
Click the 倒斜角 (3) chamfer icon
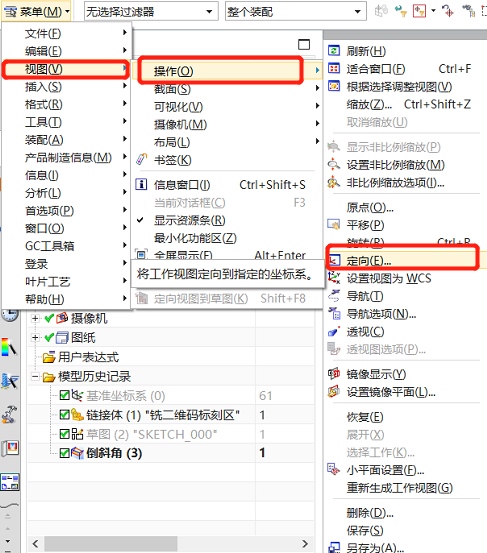[x=78, y=453]
